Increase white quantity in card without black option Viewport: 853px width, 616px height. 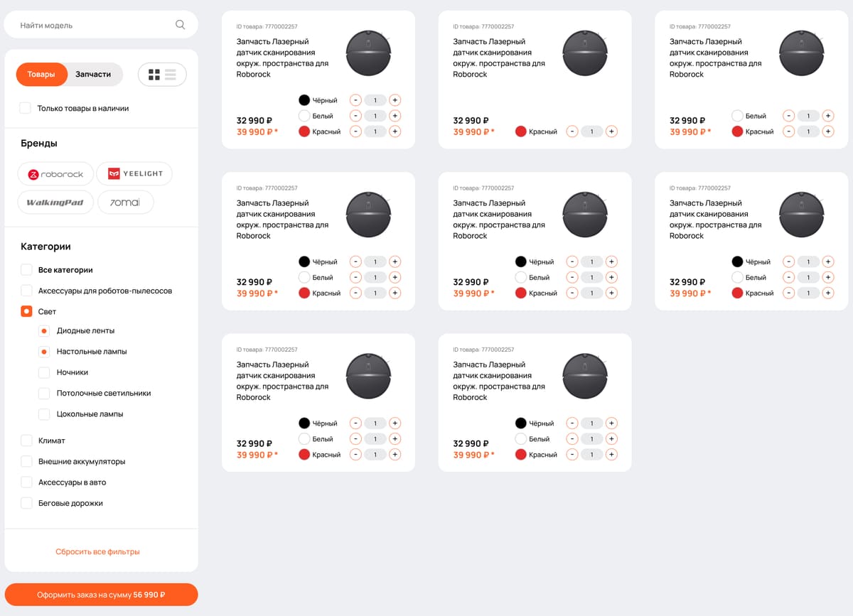pos(828,116)
